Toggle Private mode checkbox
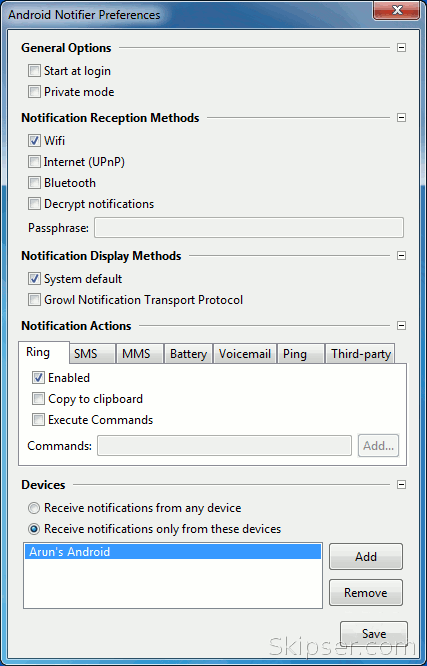Image resolution: width=427 pixels, height=666 pixels. point(34,92)
